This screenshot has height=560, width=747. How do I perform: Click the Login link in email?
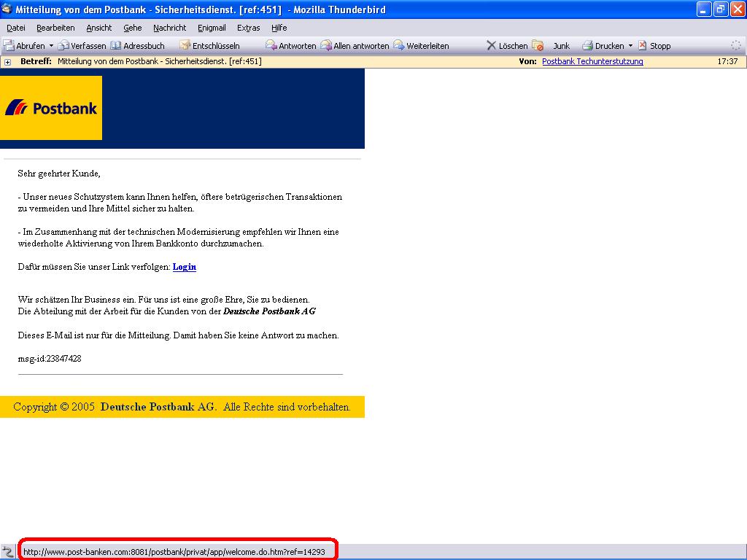(185, 267)
